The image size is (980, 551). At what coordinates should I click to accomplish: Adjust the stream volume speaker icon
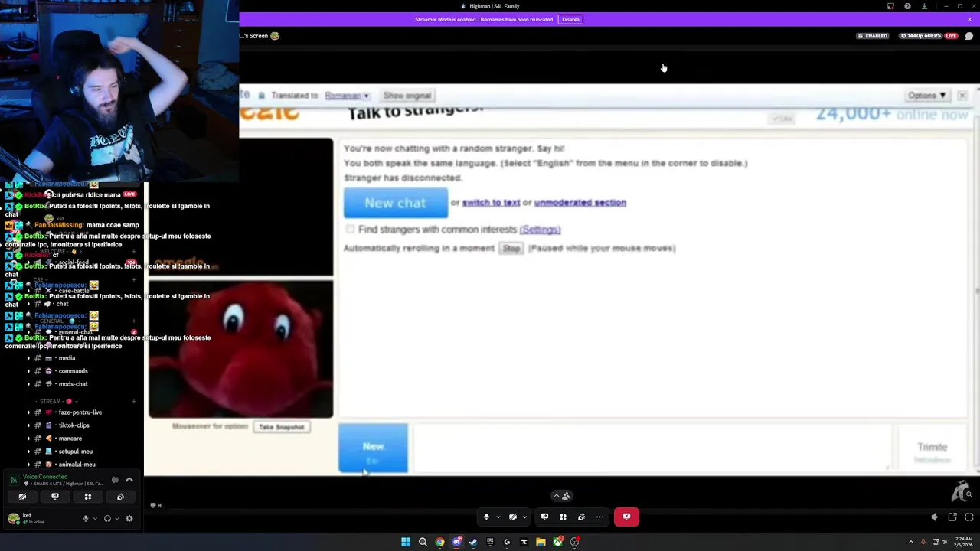tap(934, 517)
